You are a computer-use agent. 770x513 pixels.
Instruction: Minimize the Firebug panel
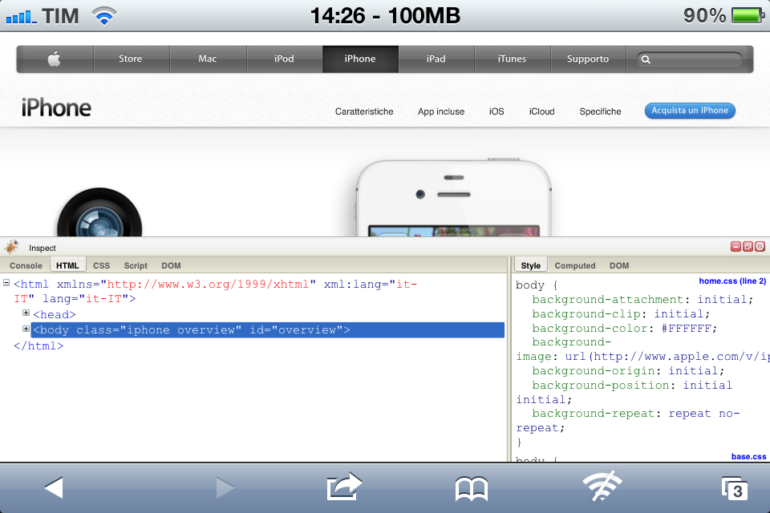(x=736, y=246)
